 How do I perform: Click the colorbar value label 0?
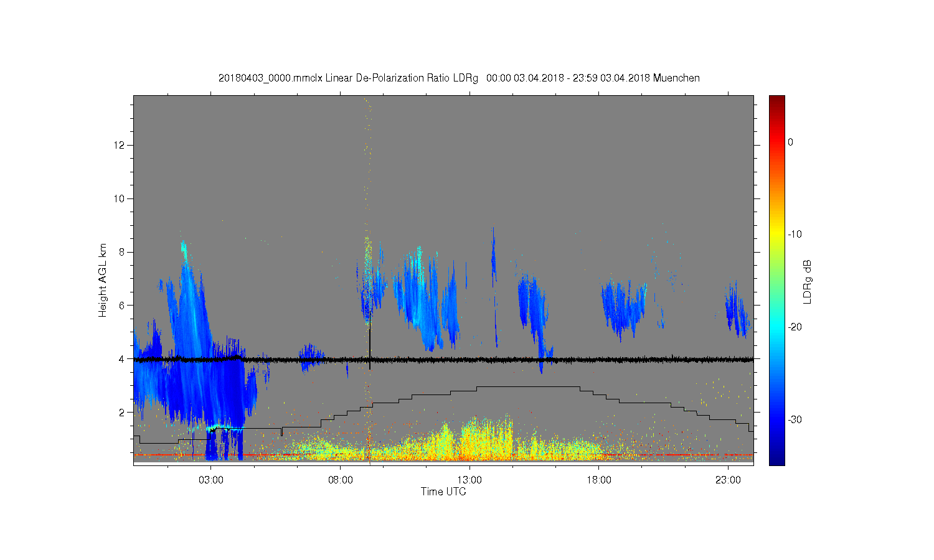pyautogui.click(x=790, y=142)
